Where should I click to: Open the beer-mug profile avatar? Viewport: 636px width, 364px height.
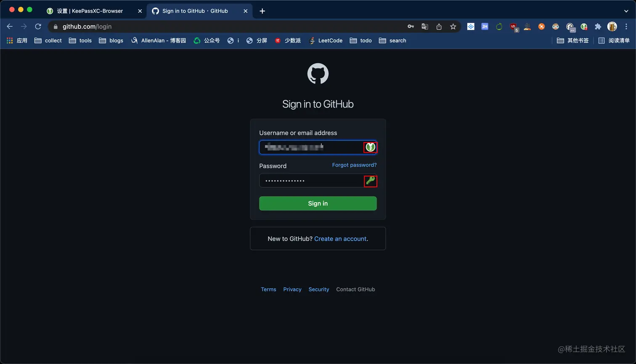[612, 26]
